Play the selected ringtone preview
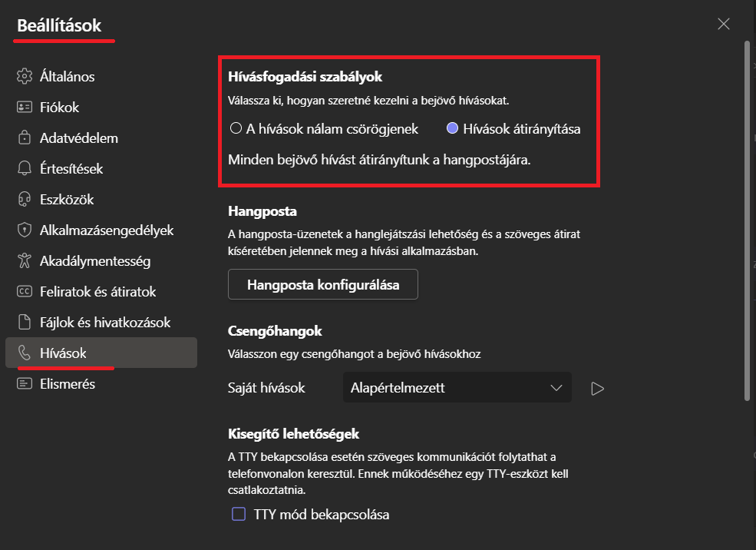Viewport: 756px width, 550px height. 597,389
